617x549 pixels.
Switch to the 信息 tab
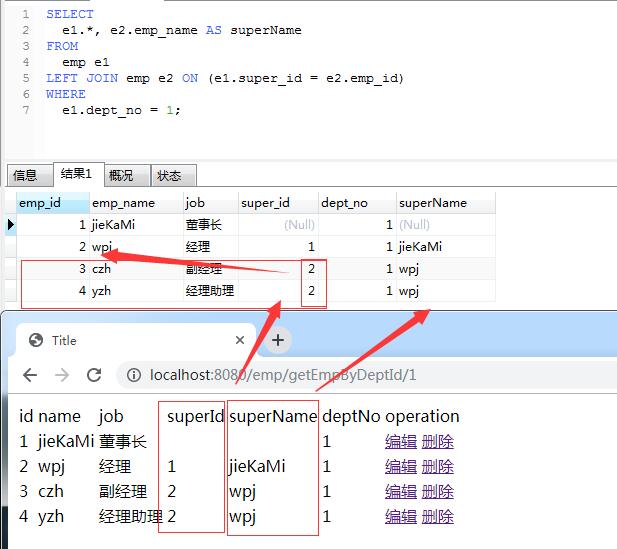coord(30,175)
